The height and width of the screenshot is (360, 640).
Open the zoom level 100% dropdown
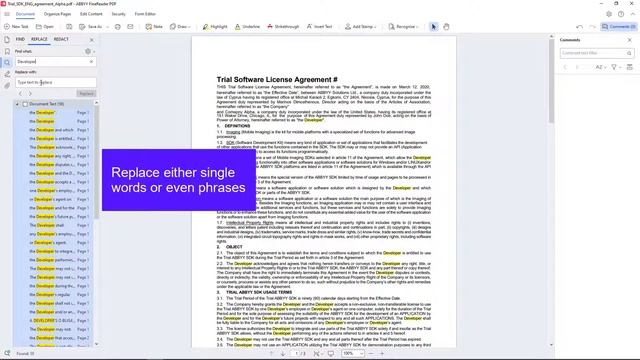353,353
